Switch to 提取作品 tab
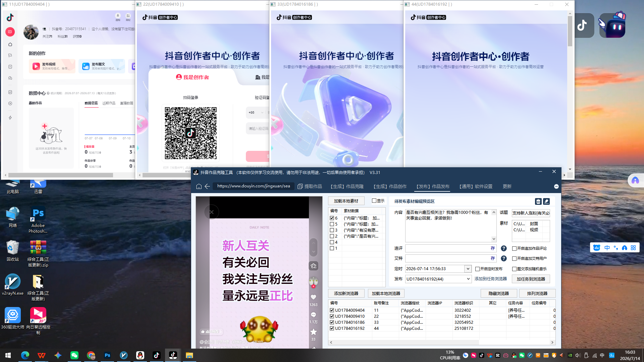The height and width of the screenshot is (362, 644). click(x=310, y=187)
